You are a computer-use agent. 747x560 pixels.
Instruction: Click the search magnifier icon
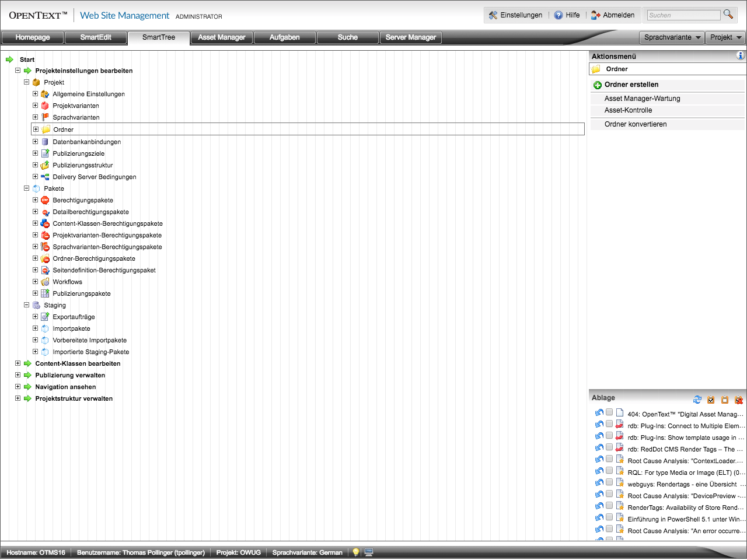728,14
